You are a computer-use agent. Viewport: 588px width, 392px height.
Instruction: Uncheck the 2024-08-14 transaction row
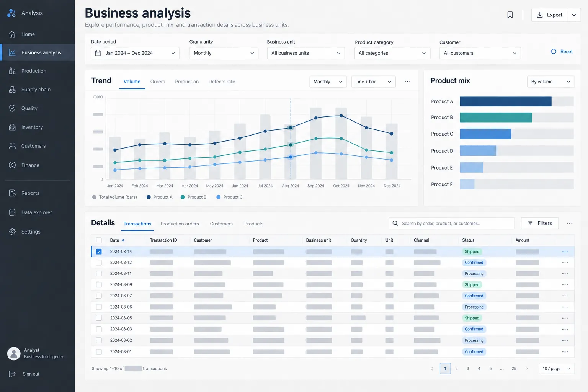pyautogui.click(x=99, y=252)
